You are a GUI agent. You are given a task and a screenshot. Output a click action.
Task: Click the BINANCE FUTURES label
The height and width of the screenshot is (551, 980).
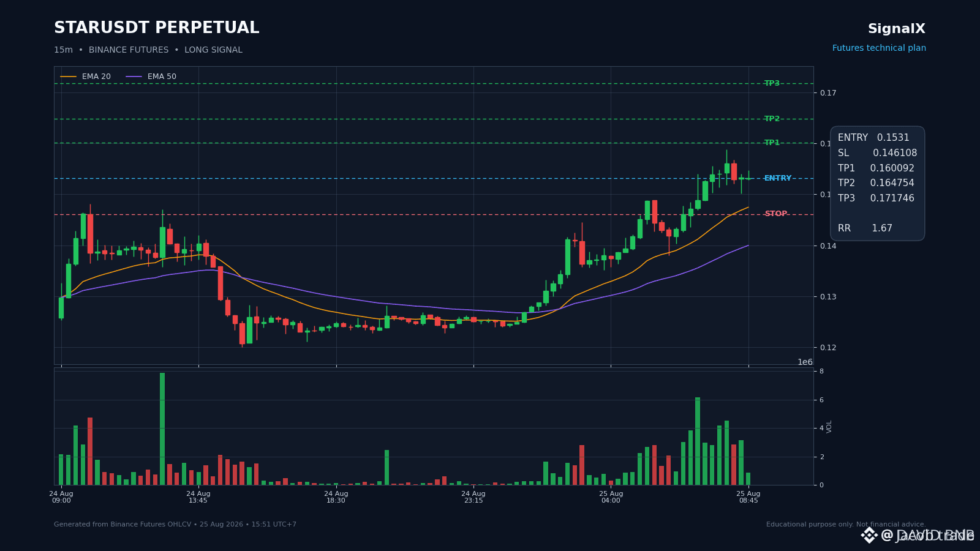[129, 50]
